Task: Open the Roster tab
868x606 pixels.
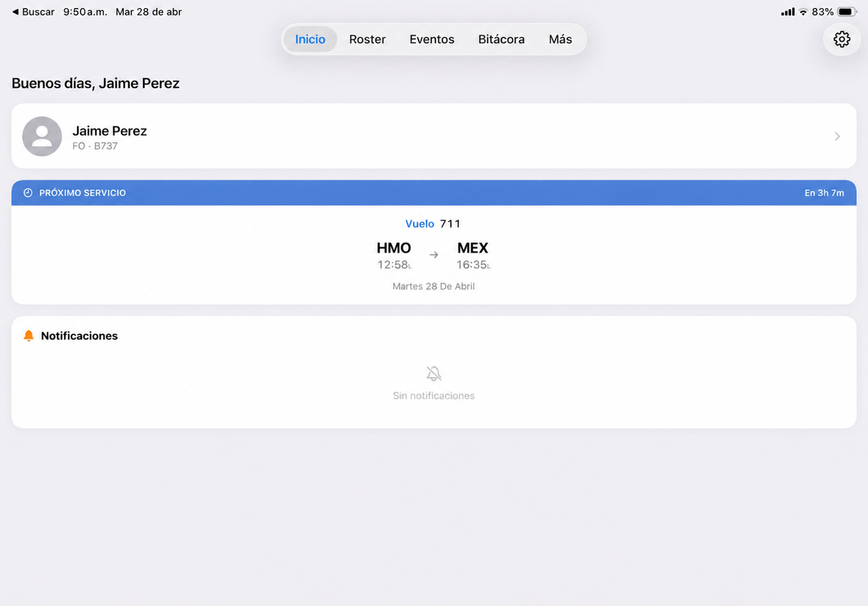Action: click(x=367, y=39)
